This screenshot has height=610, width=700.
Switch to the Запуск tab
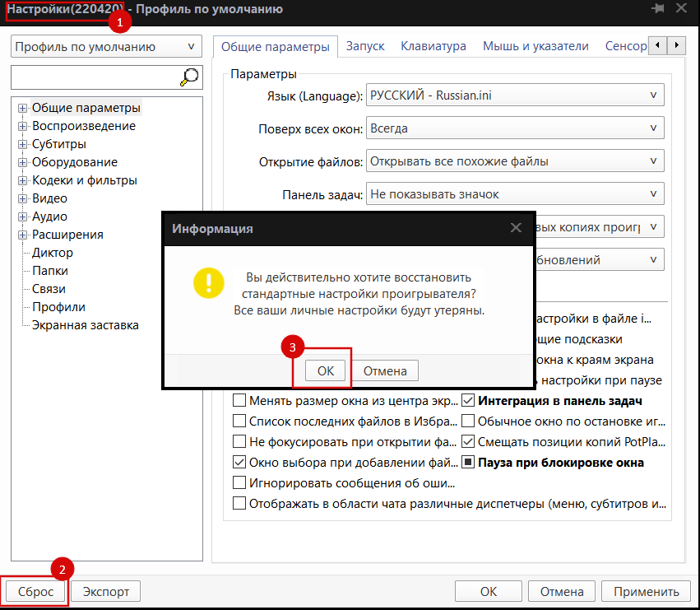[365, 46]
